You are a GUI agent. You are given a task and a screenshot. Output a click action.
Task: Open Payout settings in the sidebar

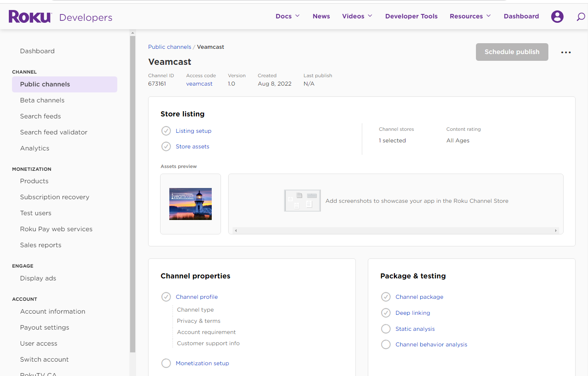(45, 328)
